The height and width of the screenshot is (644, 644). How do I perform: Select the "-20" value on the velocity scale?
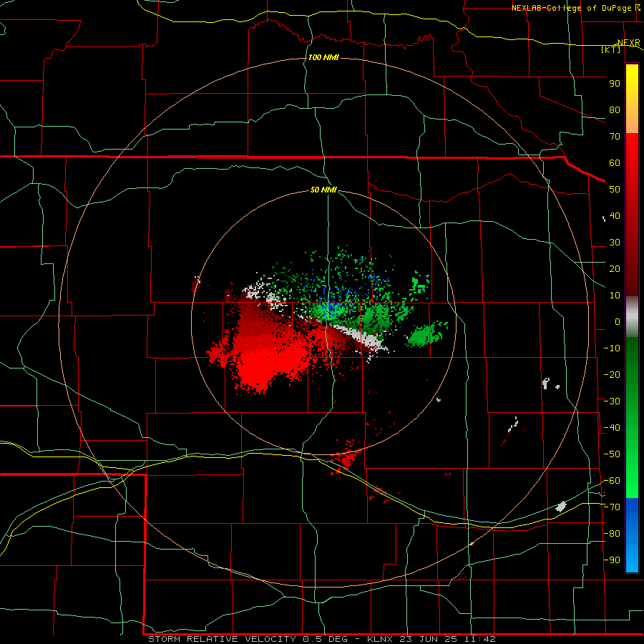(612, 374)
